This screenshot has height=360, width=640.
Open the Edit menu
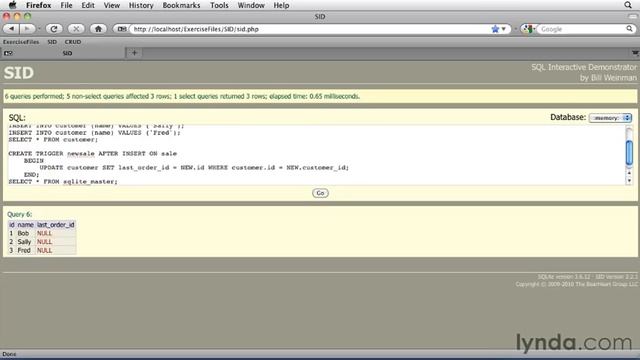[88, 5]
